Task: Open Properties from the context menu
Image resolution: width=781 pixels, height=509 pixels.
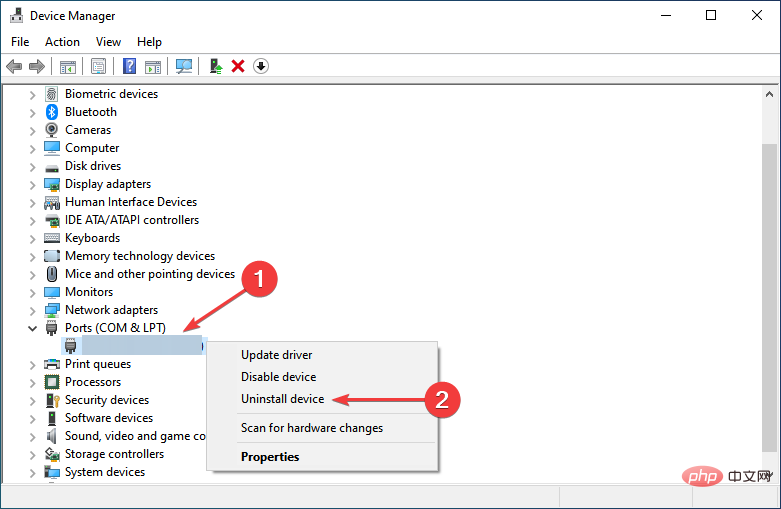Action: 270,457
